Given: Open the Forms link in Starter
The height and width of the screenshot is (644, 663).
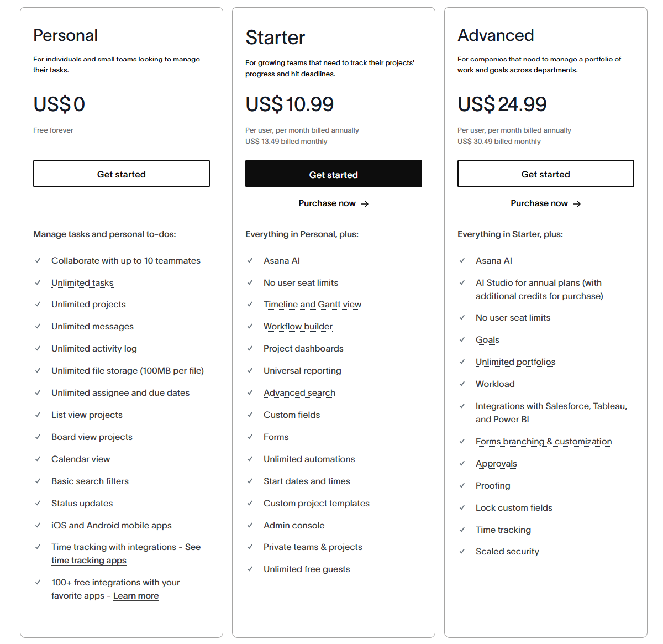Looking at the screenshot, I should tap(276, 437).
